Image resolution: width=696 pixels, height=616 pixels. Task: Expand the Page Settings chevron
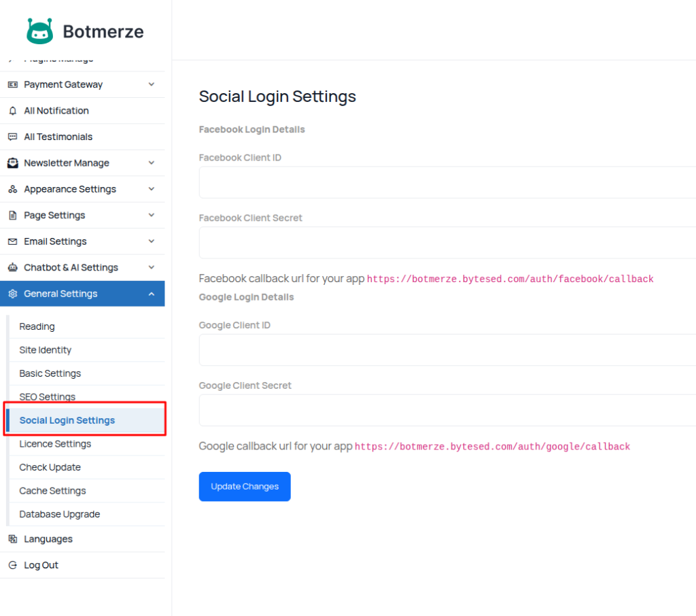tap(151, 215)
